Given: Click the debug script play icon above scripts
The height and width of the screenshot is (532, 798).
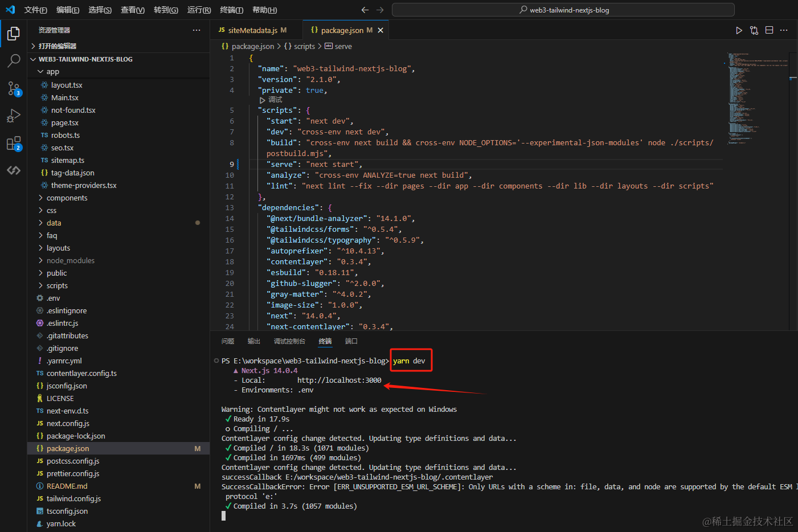Looking at the screenshot, I should (x=263, y=100).
